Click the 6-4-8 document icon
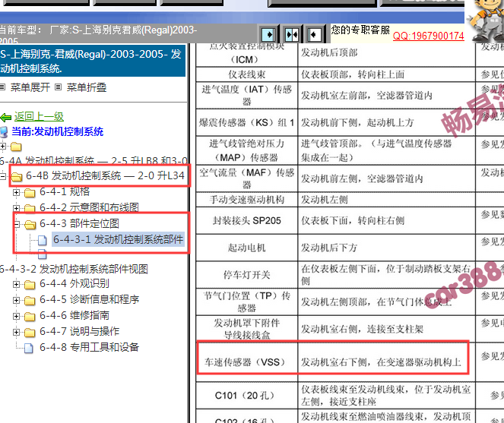Image resolution: width=504 pixels, height=423 pixels. click(29, 348)
